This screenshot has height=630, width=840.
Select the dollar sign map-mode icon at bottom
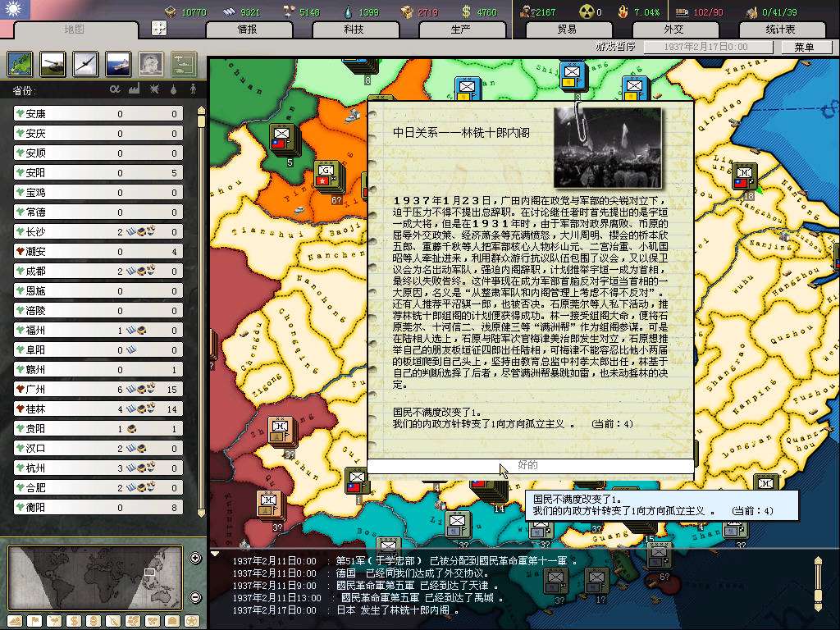(74, 622)
